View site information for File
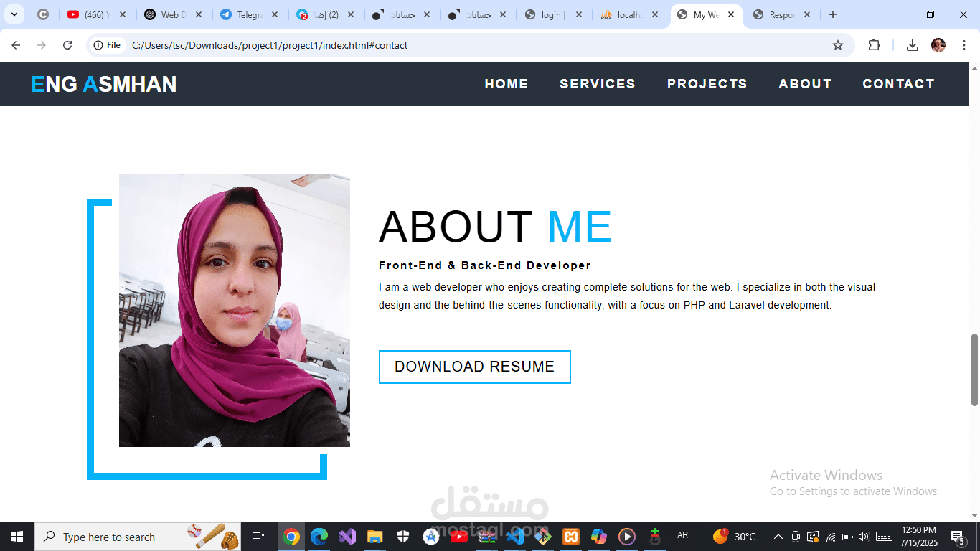The width and height of the screenshot is (980, 551). pyautogui.click(x=107, y=45)
